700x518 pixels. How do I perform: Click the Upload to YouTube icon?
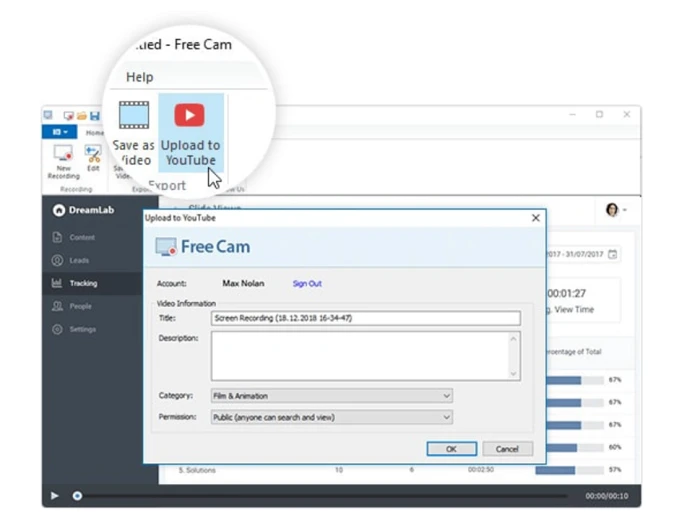point(190,115)
